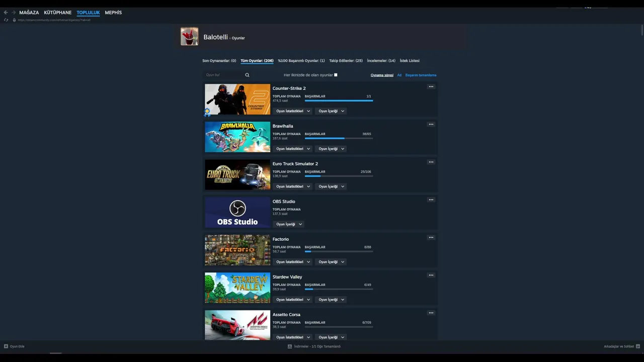Image resolution: width=644 pixels, height=362 pixels.
Task: Open the Counter-Strike 2 three-dot menu
Action: (x=431, y=86)
